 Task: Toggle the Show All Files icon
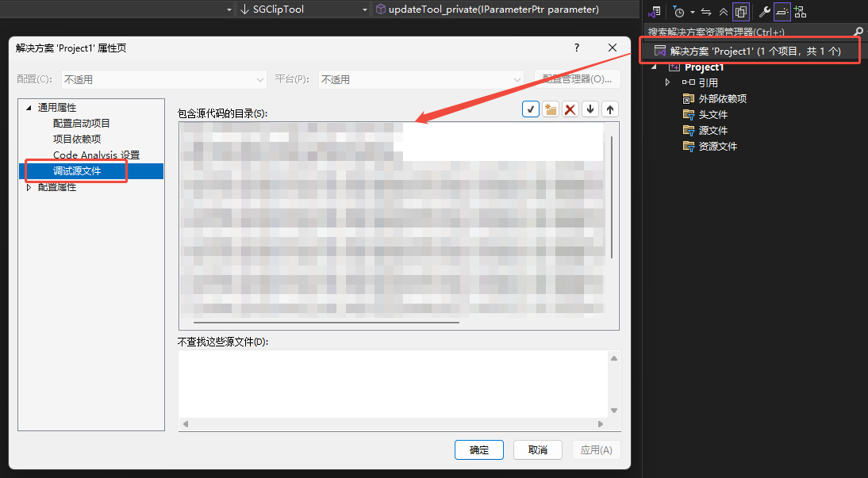(x=740, y=11)
